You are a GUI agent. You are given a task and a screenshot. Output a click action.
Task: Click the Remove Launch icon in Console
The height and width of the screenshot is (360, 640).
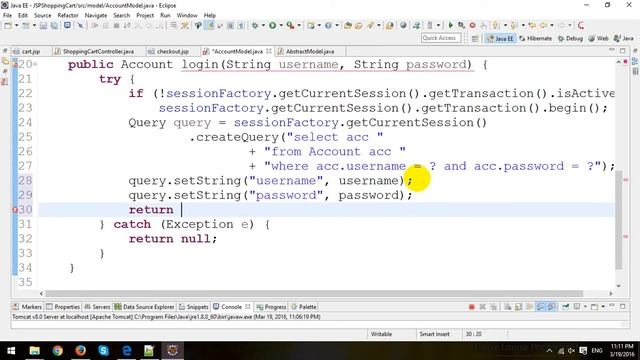pos(482,307)
